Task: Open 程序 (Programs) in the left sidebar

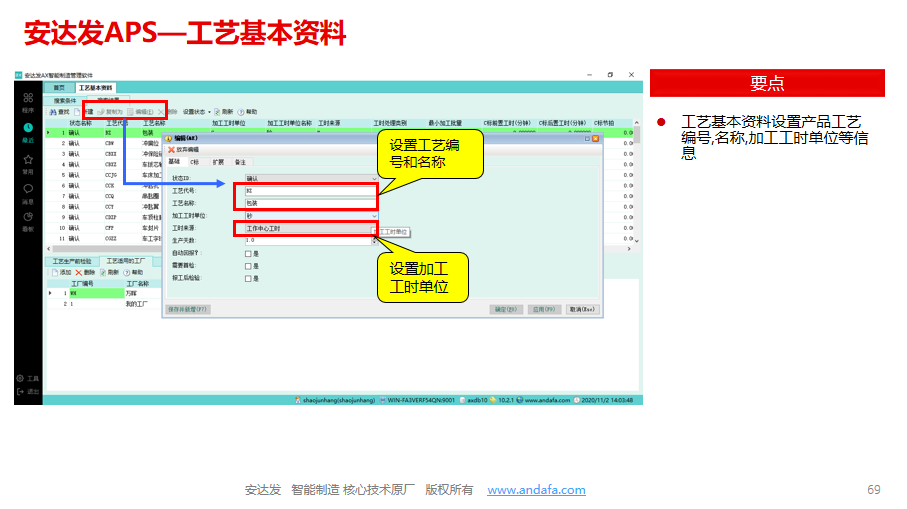Action: [x=28, y=99]
